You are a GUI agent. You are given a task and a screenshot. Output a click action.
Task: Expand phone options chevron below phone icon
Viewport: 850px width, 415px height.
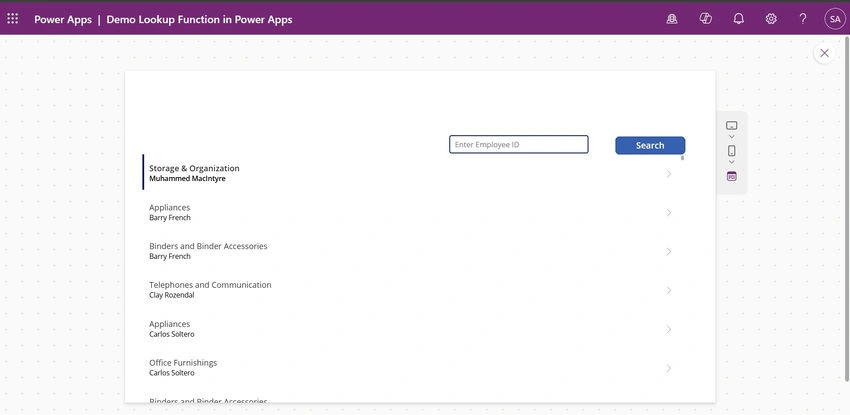(x=731, y=162)
